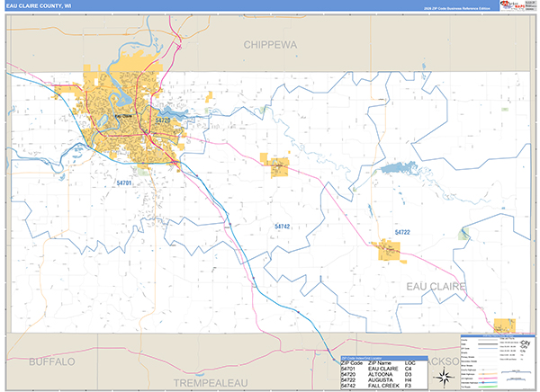
Task: Click the BUFFALO county label
Action: tap(52, 361)
